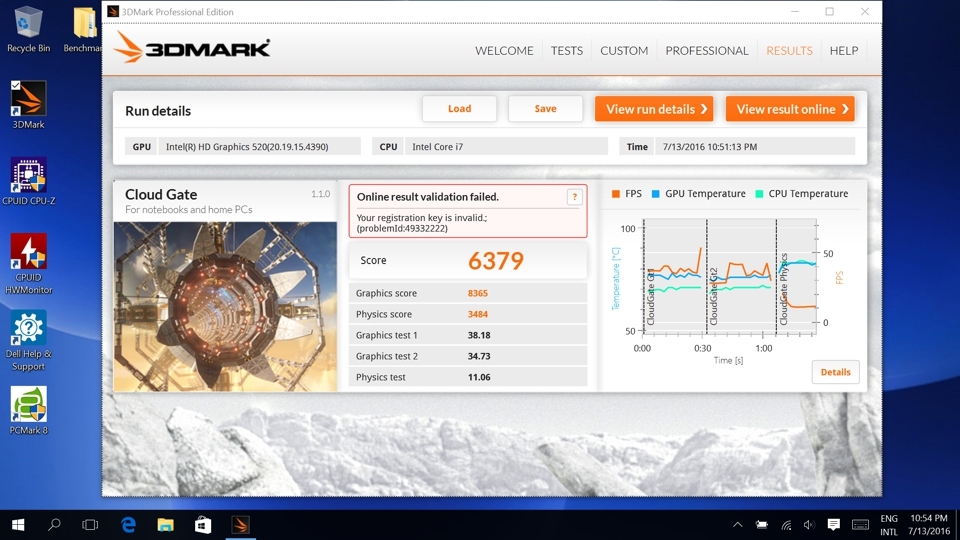
Task: Close the 3DMark Professional Edition window
Action: [x=864, y=12]
